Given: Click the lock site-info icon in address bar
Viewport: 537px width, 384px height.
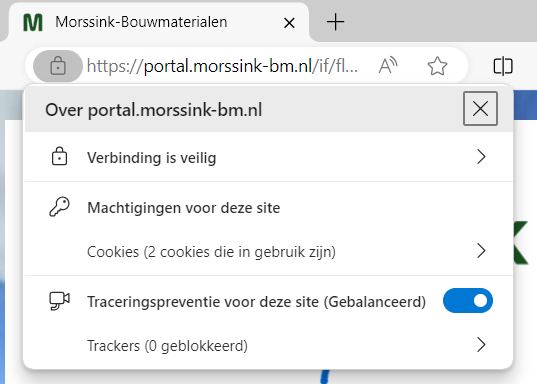Looking at the screenshot, I should pyautogui.click(x=58, y=66).
